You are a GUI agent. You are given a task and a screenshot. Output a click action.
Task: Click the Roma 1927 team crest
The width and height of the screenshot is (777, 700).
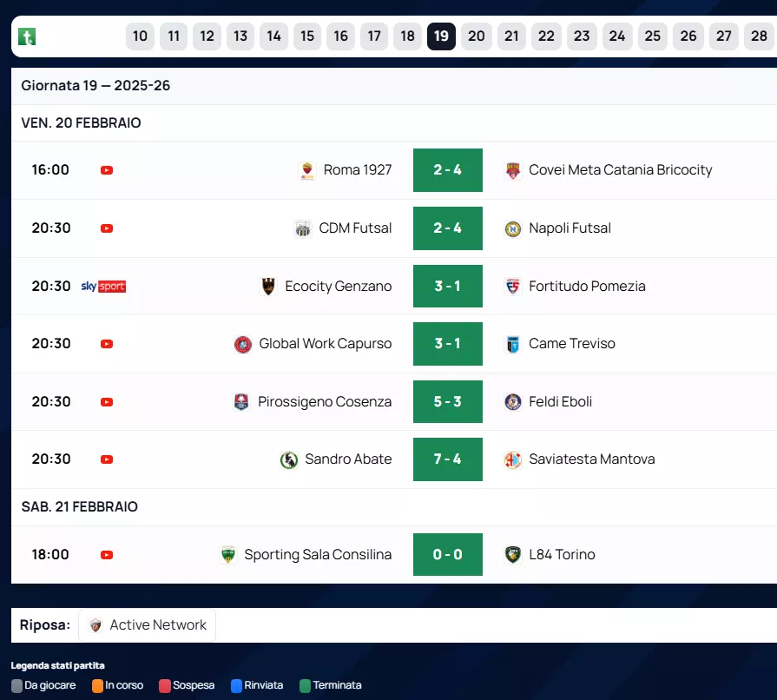point(306,170)
